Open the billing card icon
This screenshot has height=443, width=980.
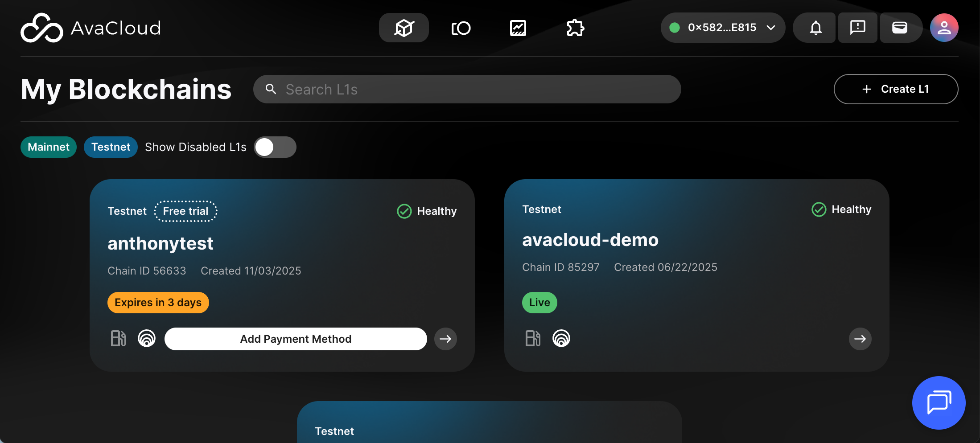(x=900, y=28)
